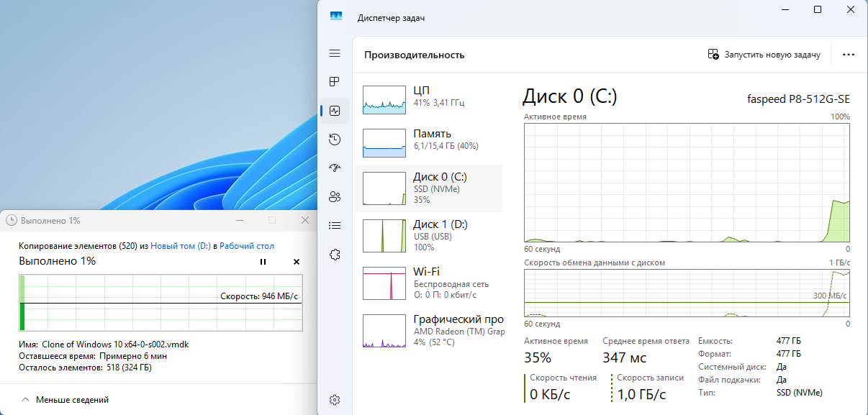Click the copy speed progress graph
This screenshot has width=868, height=415.
point(161,303)
